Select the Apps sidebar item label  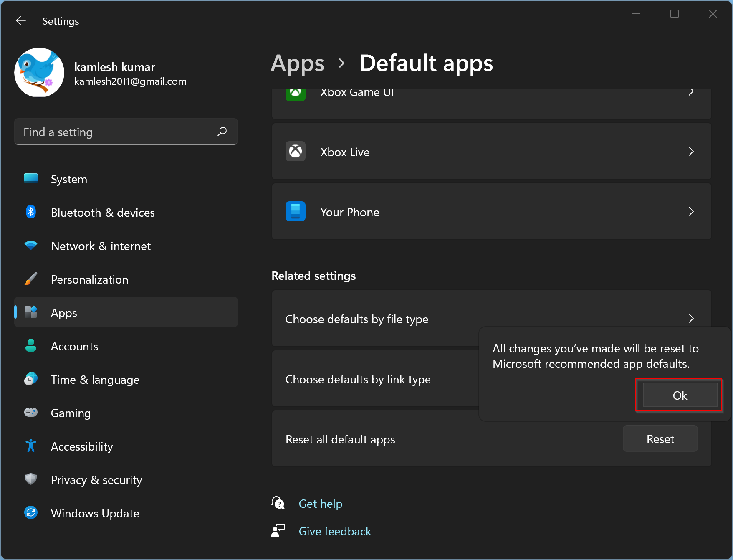tap(64, 313)
